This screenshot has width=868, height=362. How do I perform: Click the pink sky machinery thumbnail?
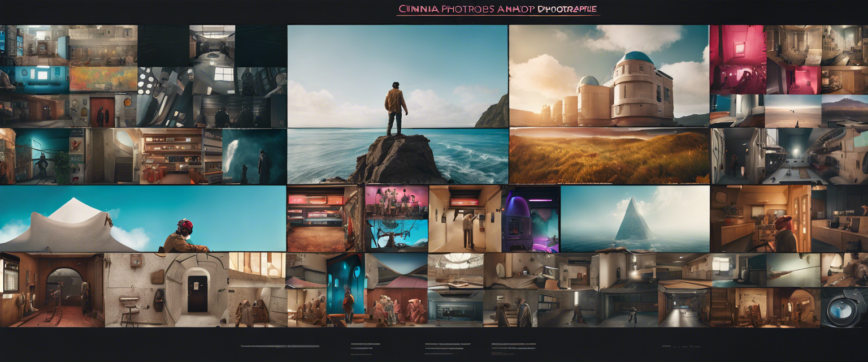click(396, 219)
